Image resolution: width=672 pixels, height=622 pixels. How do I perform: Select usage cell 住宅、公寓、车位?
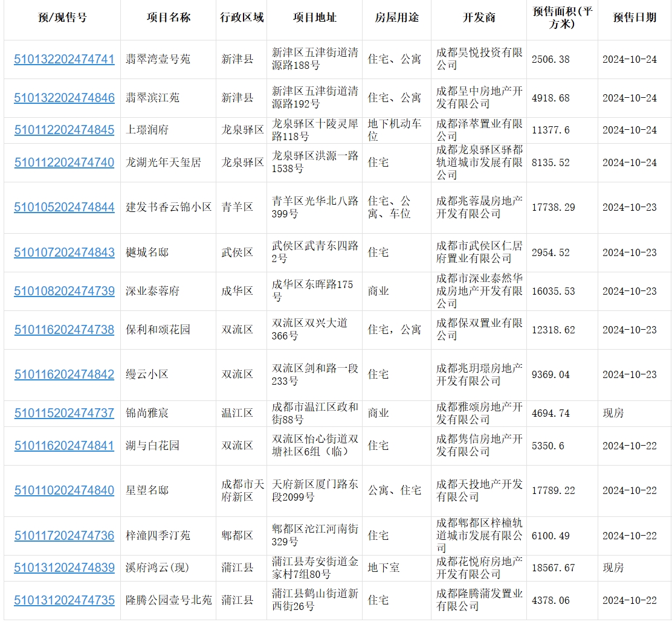[x=389, y=207]
